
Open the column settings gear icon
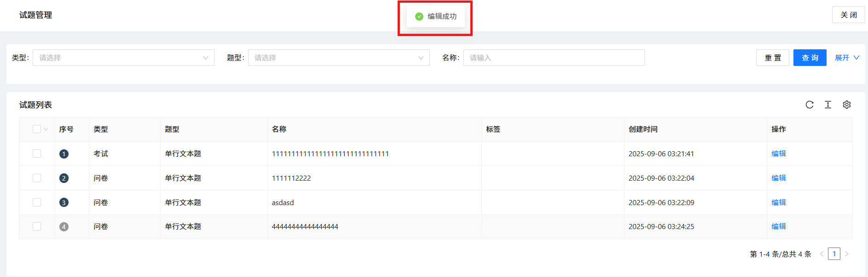pos(847,105)
